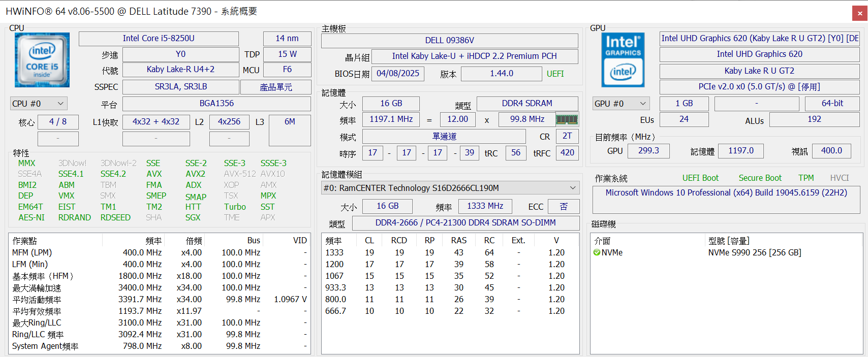Image resolution: width=868 pixels, height=357 pixels.
Task: Click the 64-bit bus width field
Action: (x=832, y=104)
